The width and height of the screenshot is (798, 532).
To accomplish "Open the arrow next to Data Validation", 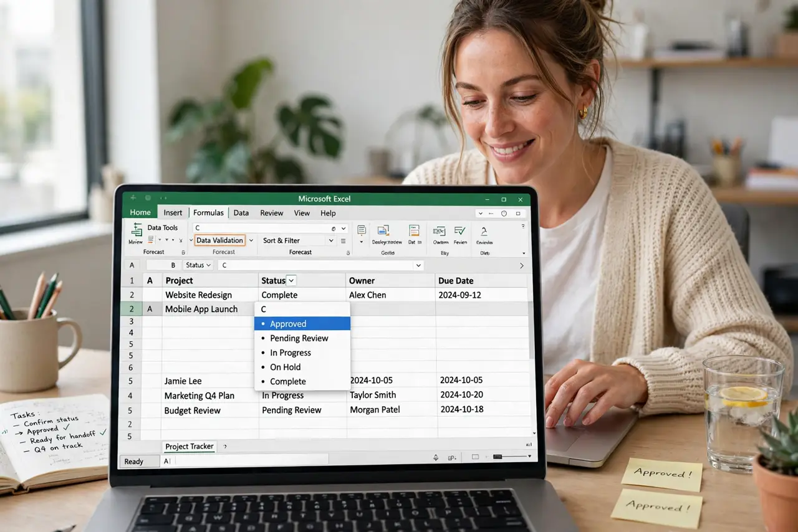I will coord(251,240).
